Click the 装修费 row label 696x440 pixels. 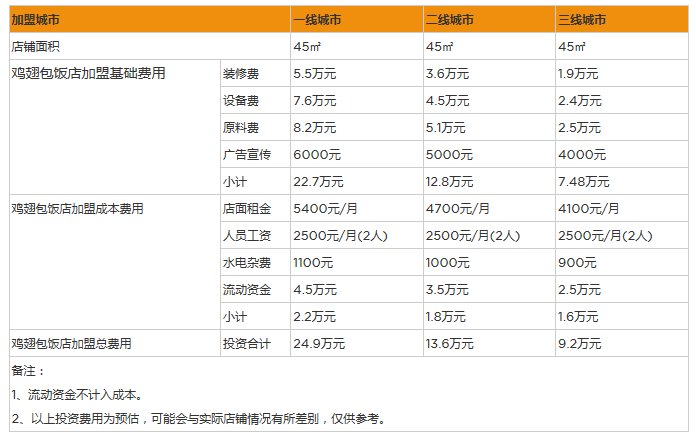(x=241, y=74)
